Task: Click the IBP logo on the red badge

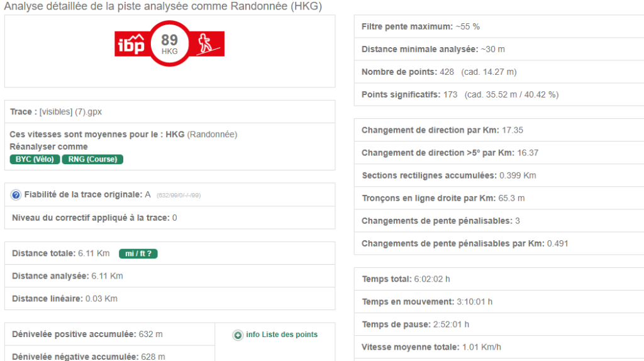Action: tap(131, 45)
